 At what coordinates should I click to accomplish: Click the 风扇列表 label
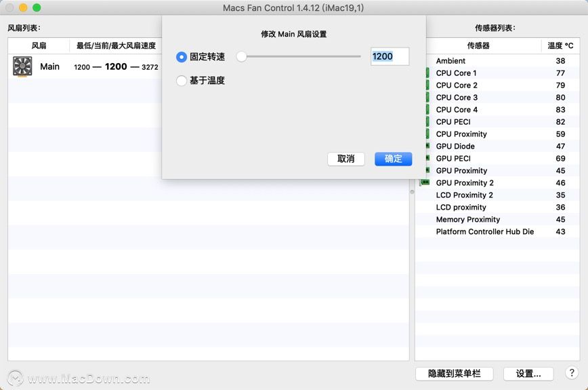pos(24,28)
